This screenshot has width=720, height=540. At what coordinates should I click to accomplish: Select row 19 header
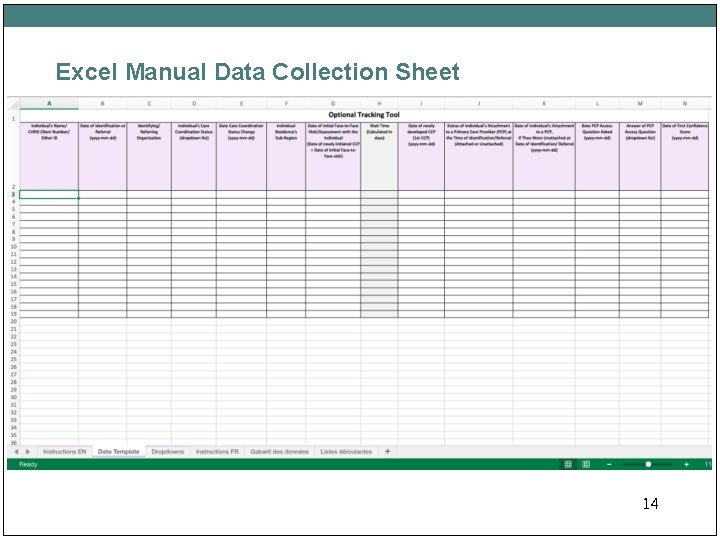(x=13, y=314)
